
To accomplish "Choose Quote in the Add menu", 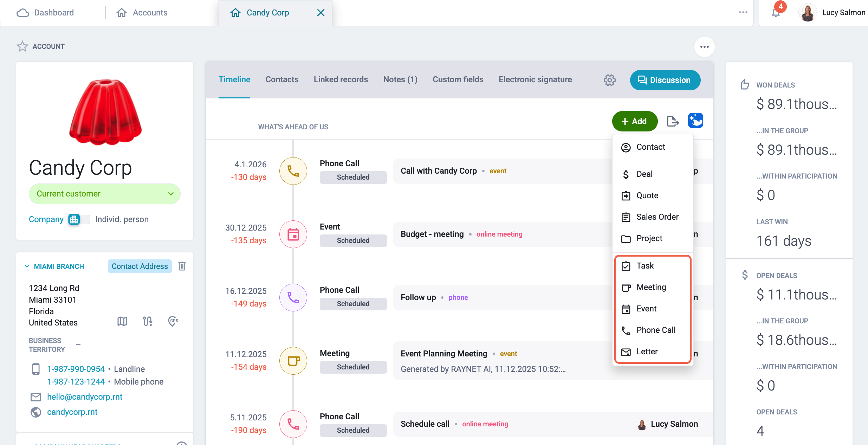I will click(653, 195).
